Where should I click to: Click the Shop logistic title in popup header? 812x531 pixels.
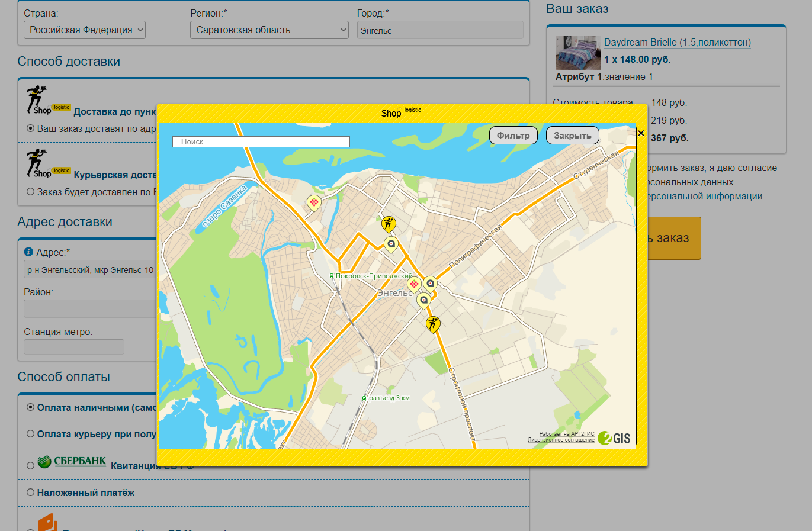point(402,112)
